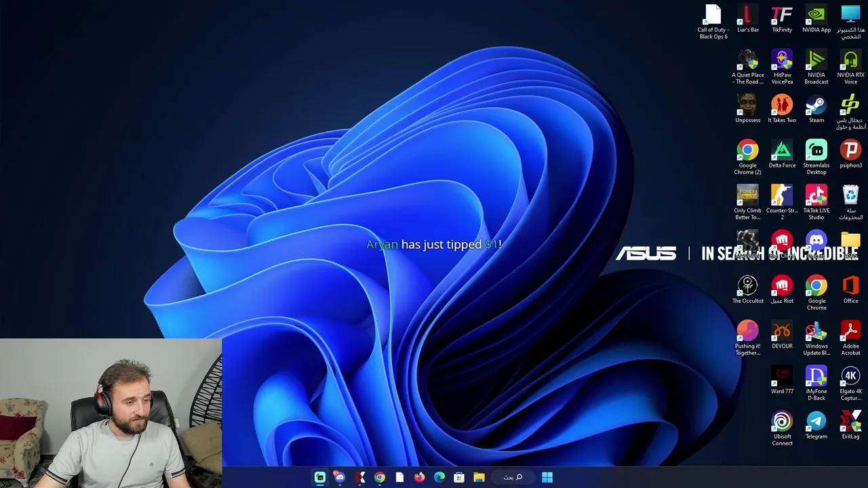Image resolution: width=868 pixels, height=488 pixels.
Task: Select the ExitLag desktop shortcut
Action: point(850,426)
